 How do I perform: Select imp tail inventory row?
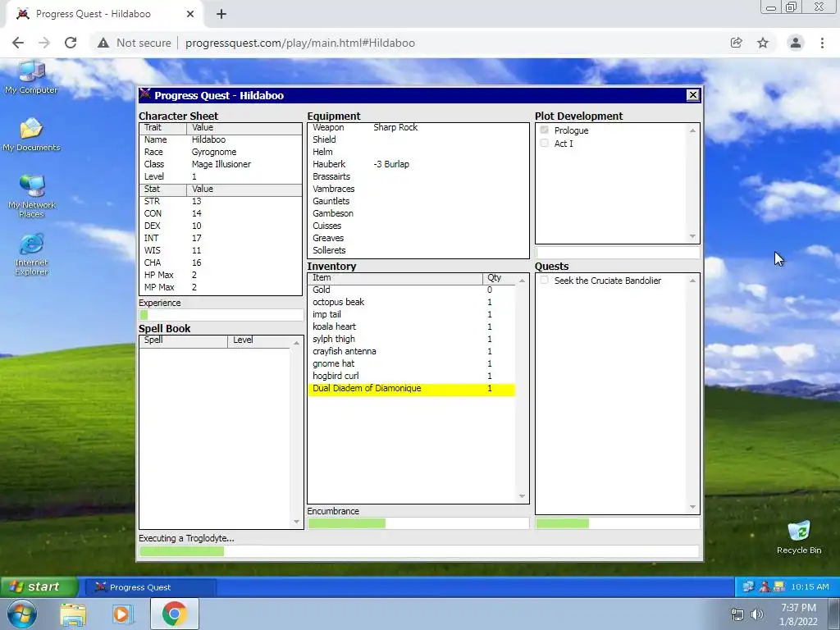pyautogui.click(x=412, y=314)
